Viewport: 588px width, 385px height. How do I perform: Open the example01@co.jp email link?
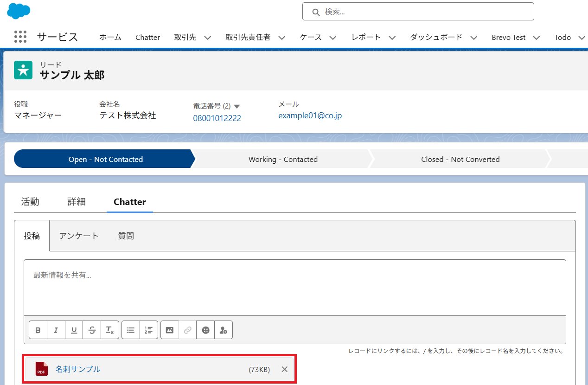[x=310, y=115]
